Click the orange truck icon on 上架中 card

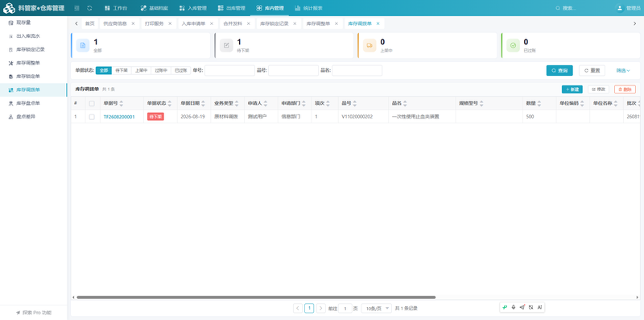369,45
